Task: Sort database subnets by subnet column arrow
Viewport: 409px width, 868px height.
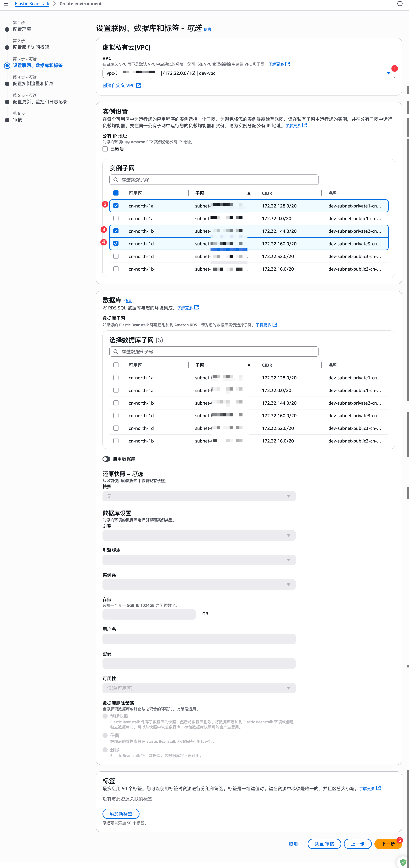Action: tap(249, 365)
